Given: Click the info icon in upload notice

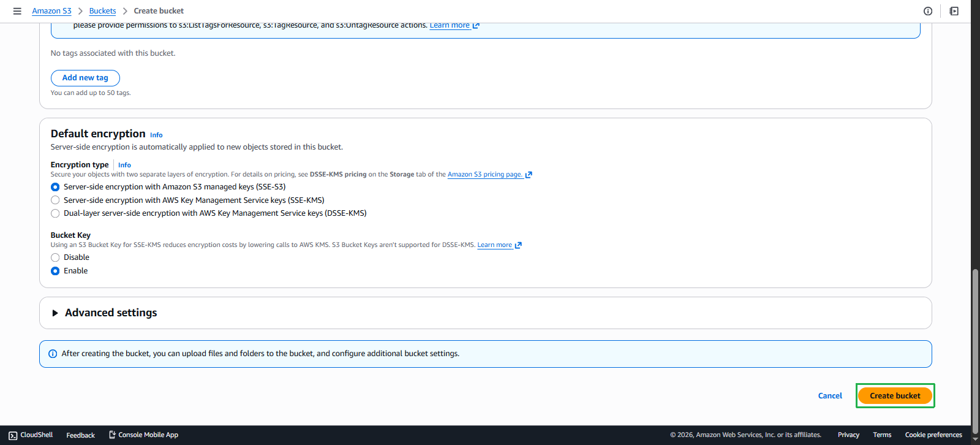Looking at the screenshot, I should pyautogui.click(x=53, y=354).
